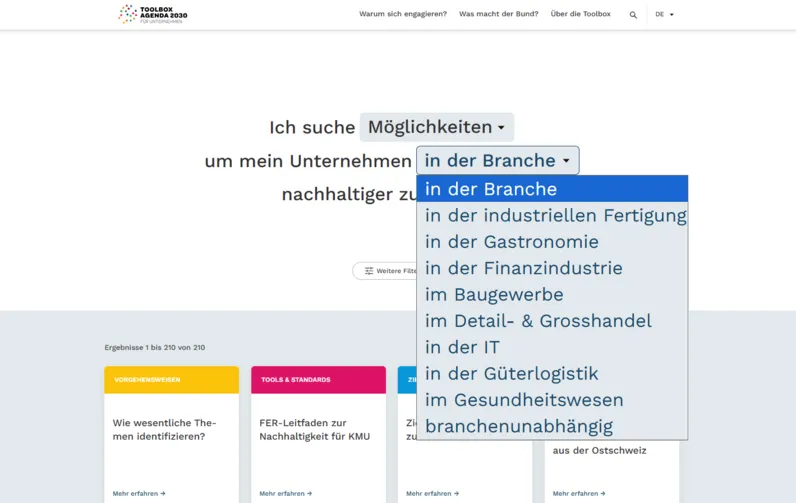This screenshot has height=503, width=796.
Task: Pick 'im Gesundheitswesen' option
Action: [x=523, y=400]
